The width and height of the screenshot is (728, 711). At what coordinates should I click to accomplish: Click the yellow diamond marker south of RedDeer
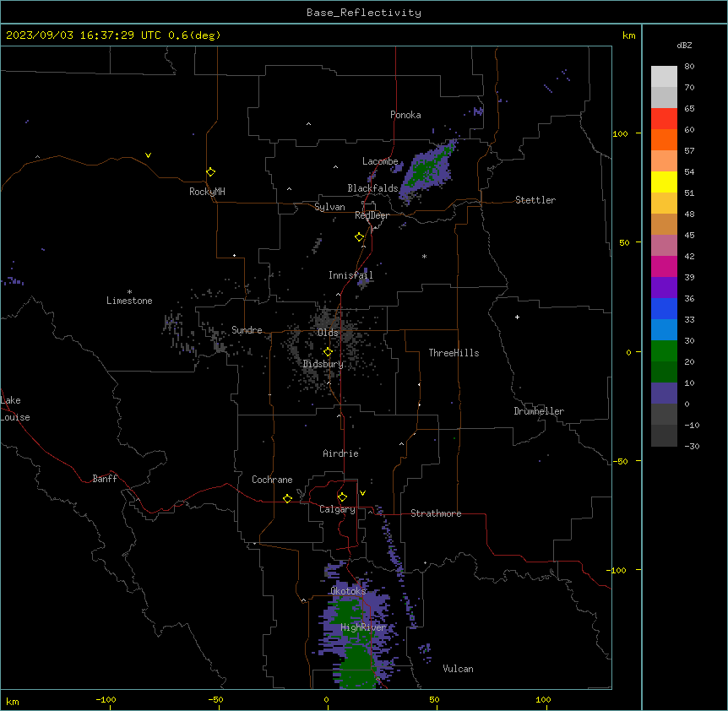360,237
